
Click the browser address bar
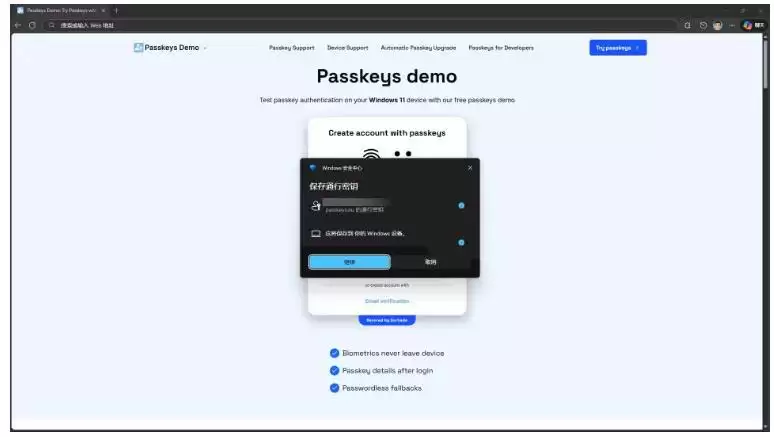pos(360,25)
